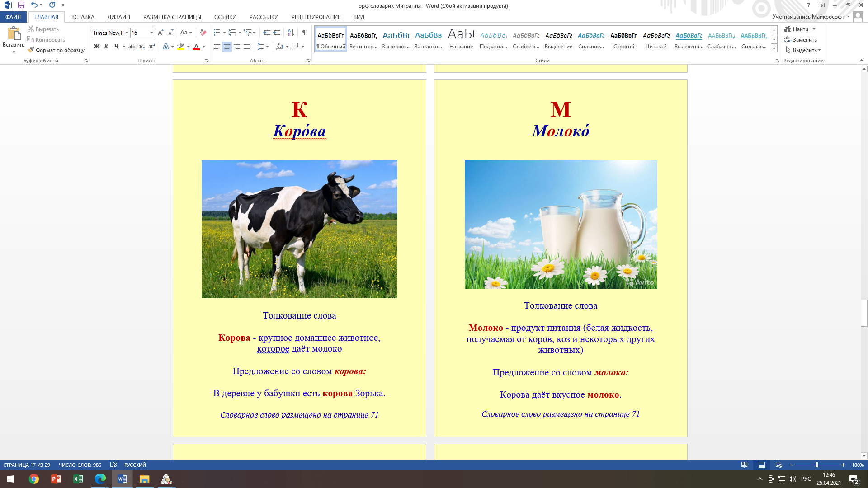Clear all formatting with eraser icon

pos(203,33)
